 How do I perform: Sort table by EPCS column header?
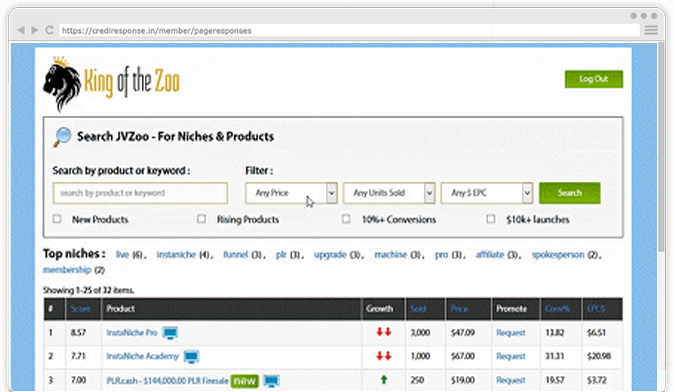(596, 309)
